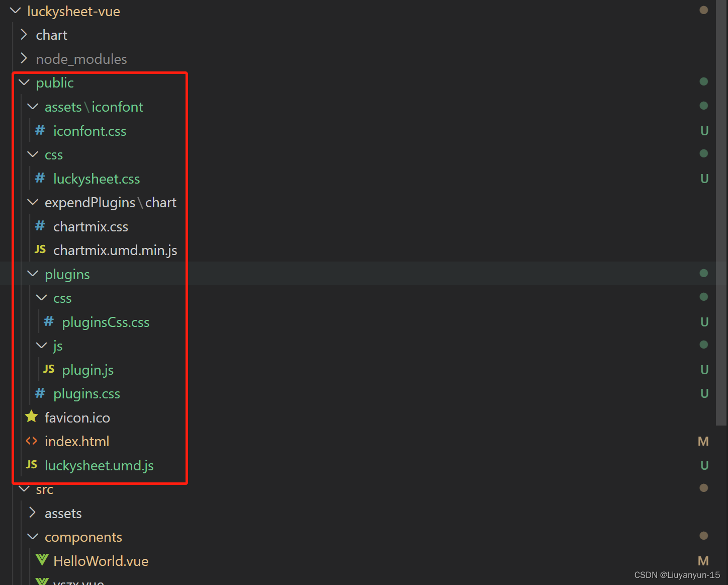Image resolution: width=728 pixels, height=585 pixels.
Task: Expand the chart folder
Action: tap(24, 35)
